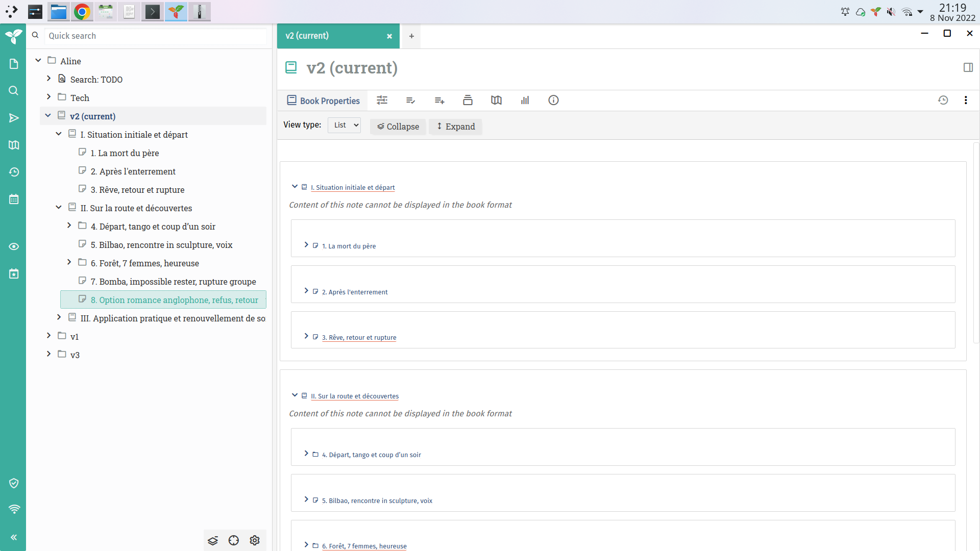Viewport: 980px width, 551px height.
Task: Toggle zen mode eye icon in sidebar
Action: point(14,246)
